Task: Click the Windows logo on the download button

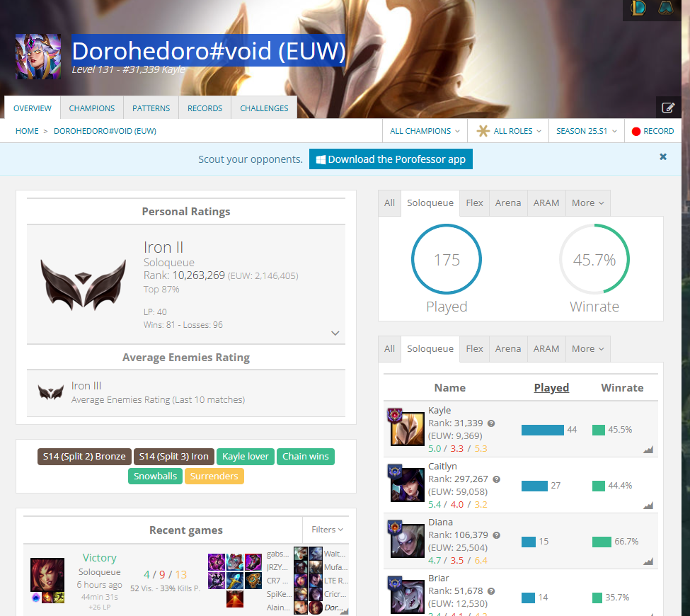Action: tap(321, 159)
